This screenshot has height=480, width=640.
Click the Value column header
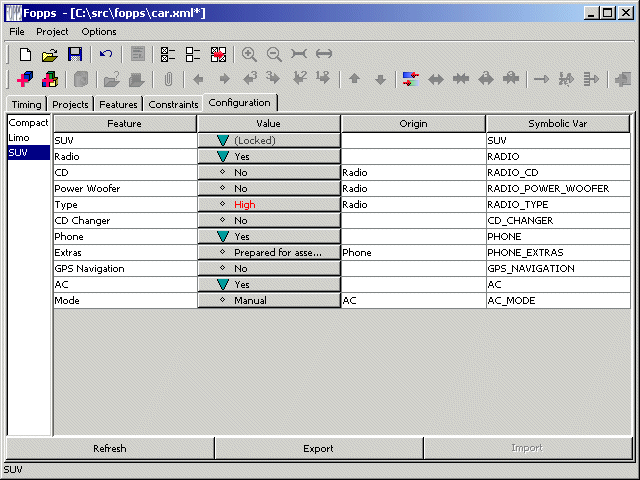[x=269, y=124]
